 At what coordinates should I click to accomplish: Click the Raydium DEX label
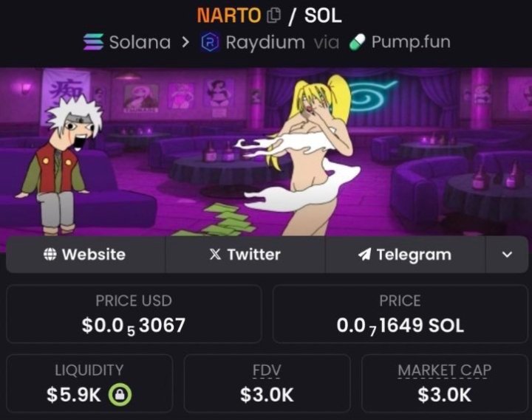coord(265,42)
